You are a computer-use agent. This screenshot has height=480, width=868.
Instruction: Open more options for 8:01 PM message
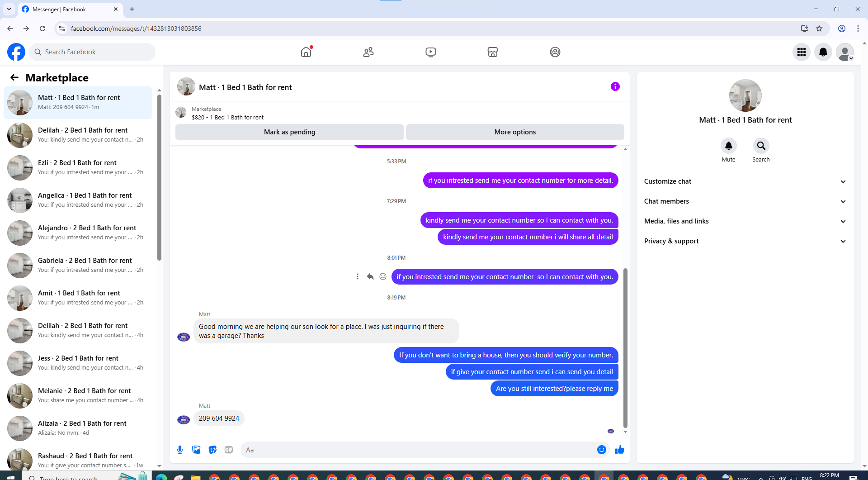pyautogui.click(x=358, y=276)
